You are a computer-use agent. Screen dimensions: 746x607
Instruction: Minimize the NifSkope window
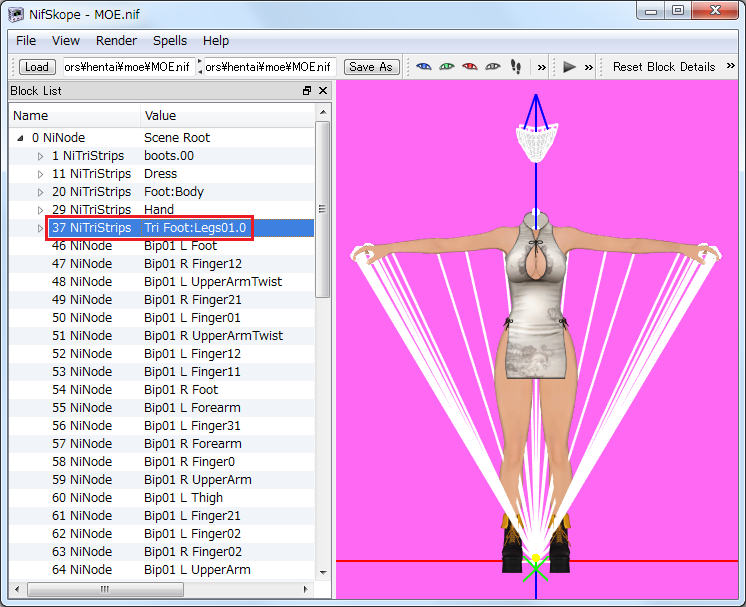pos(651,11)
